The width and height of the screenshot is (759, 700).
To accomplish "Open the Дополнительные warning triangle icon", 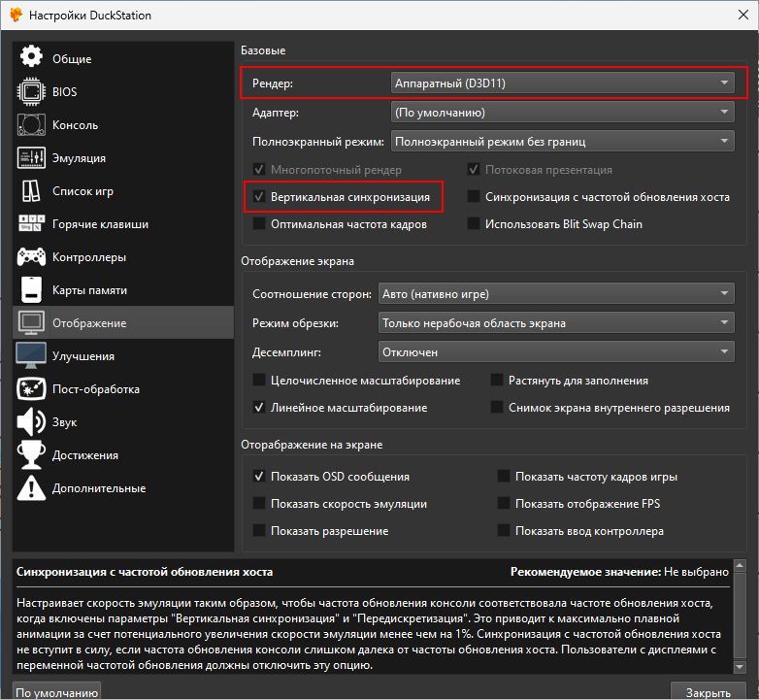I will tap(31, 487).
